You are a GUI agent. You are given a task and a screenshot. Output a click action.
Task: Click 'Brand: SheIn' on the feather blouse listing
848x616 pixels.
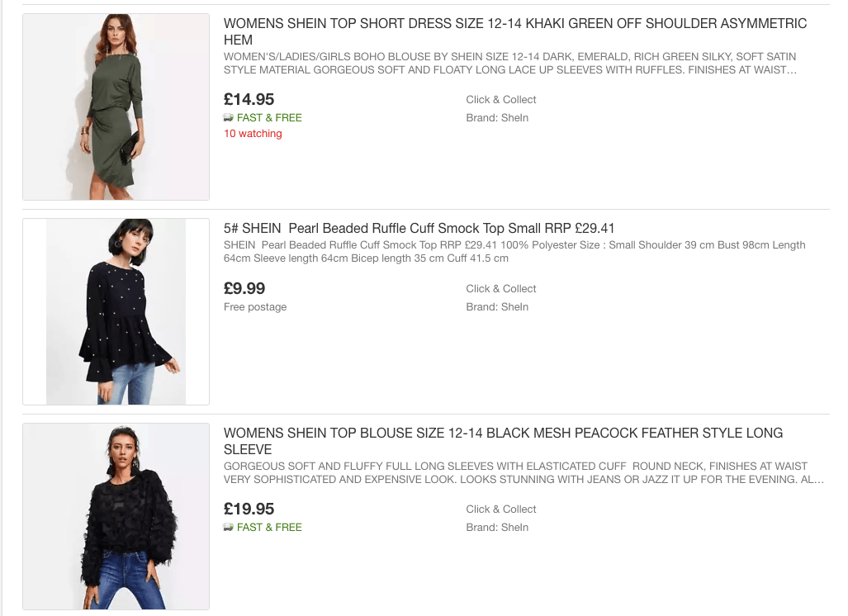click(x=496, y=528)
